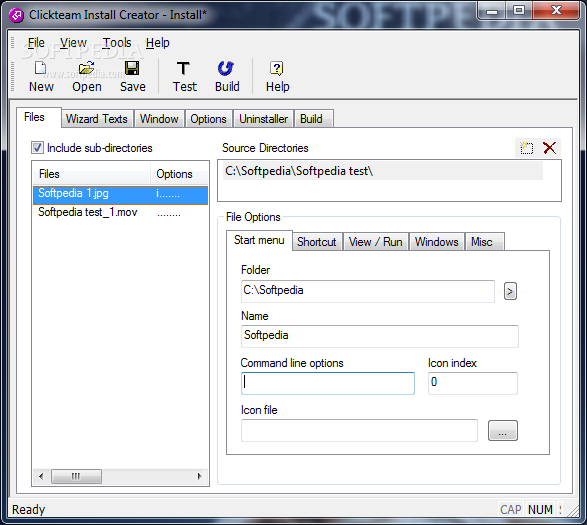Remove source directory with red X icon

(549, 148)
